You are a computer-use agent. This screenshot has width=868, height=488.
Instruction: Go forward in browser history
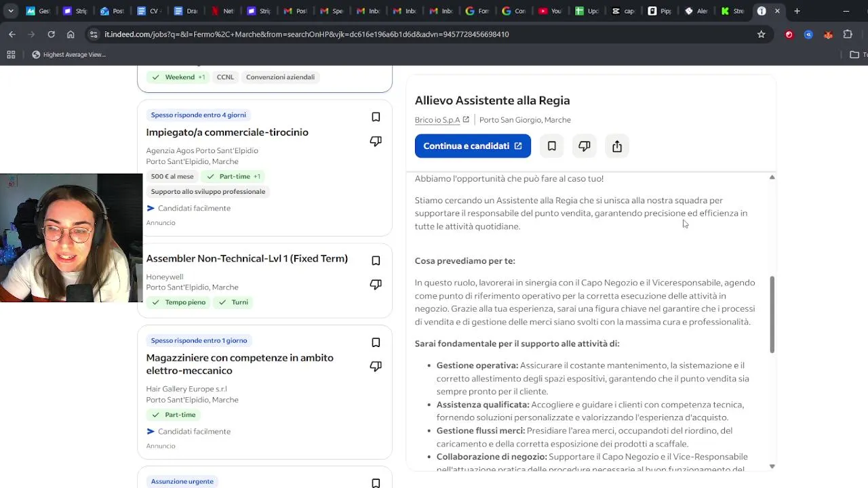(x=31, y=34)
